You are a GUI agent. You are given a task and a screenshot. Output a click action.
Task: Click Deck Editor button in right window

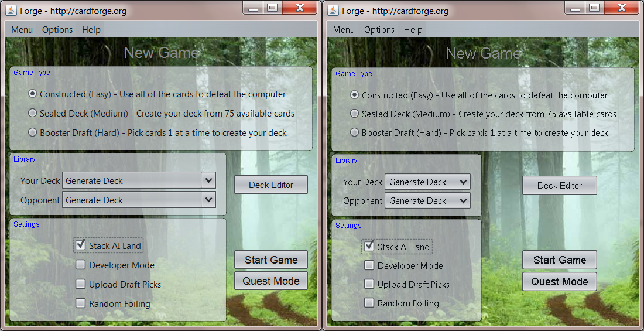tap(559, 186)
